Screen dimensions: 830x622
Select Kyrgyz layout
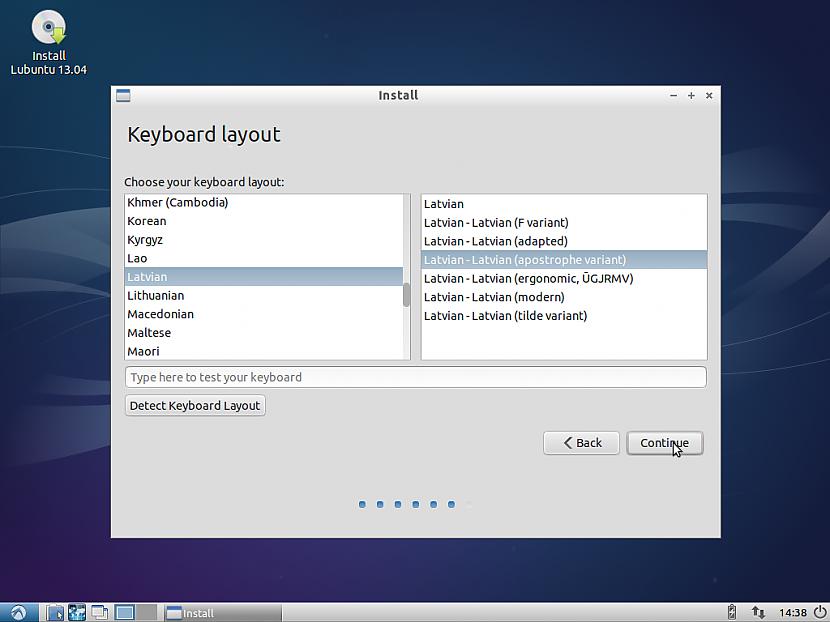[x=264, y=240]
